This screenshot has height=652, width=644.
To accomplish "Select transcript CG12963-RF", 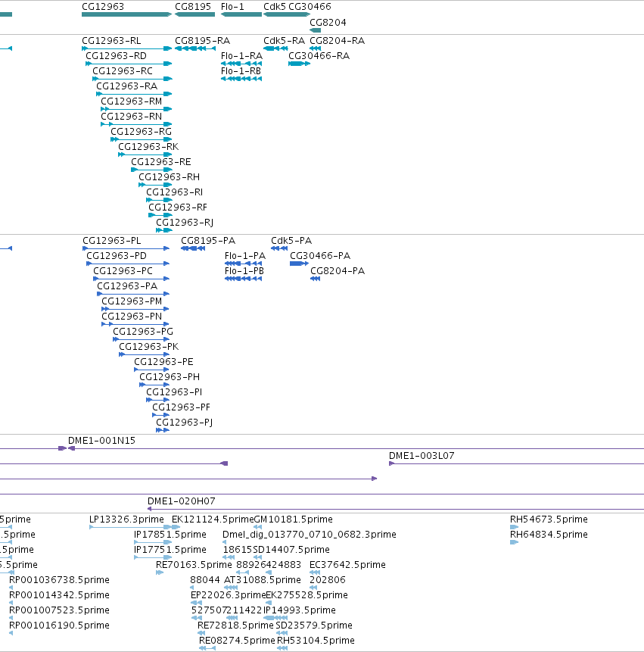I will [x=160, y=215].
